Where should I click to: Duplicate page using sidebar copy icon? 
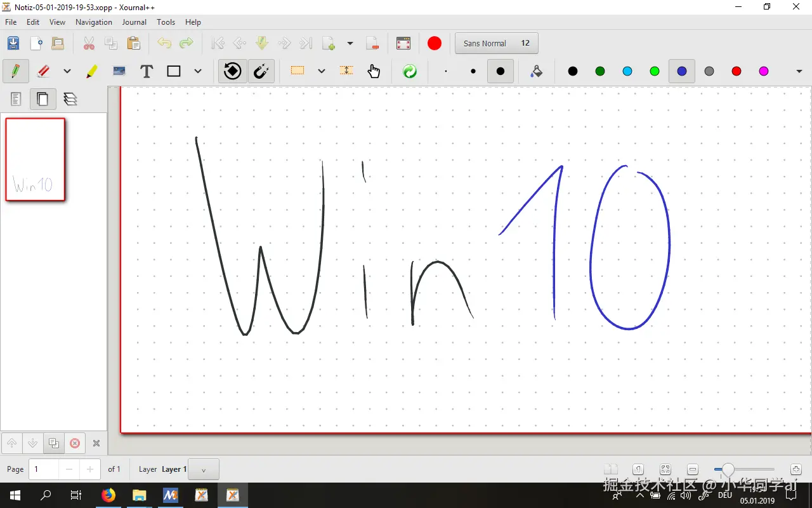[x=54, y=443]
